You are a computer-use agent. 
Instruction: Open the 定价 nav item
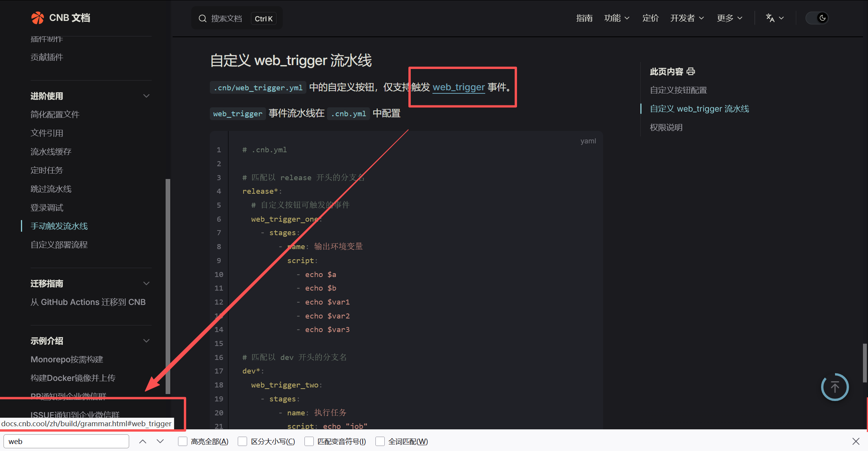pyautogui.click(x=650, y=18)
